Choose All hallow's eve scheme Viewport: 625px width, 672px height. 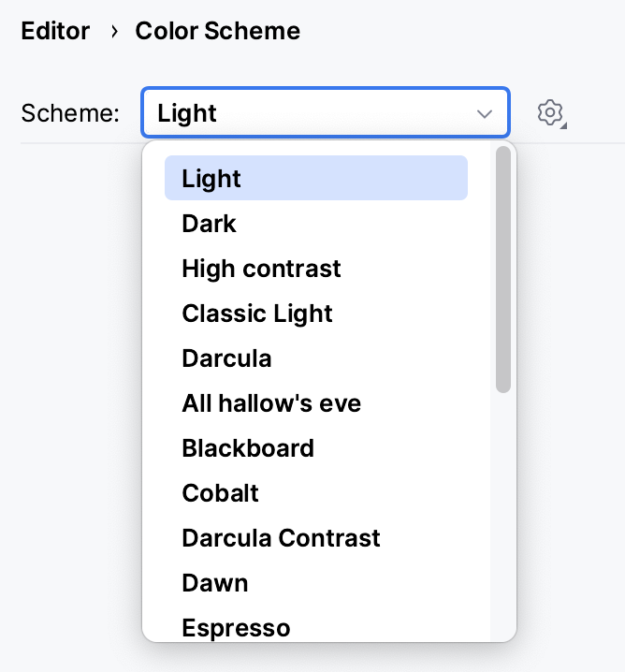click(x=271, y=403)
